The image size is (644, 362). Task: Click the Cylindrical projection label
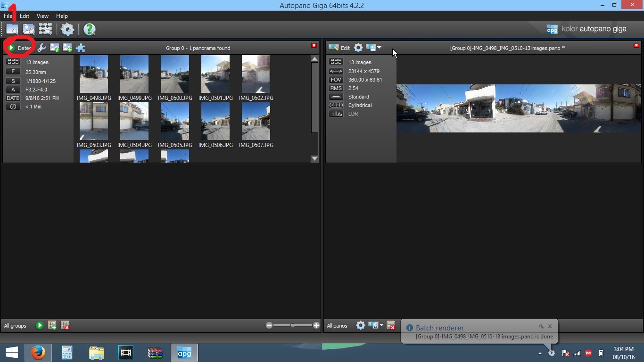360,105
